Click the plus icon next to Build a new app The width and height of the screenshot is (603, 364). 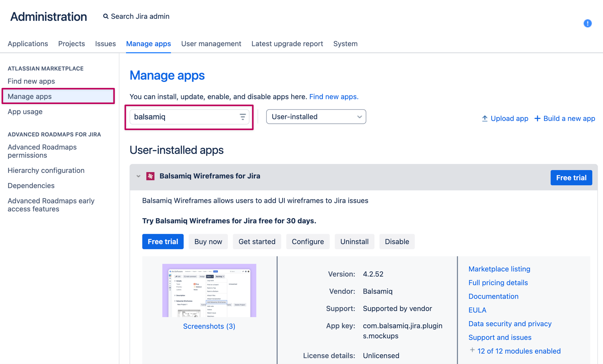click(x=537, y=118)
